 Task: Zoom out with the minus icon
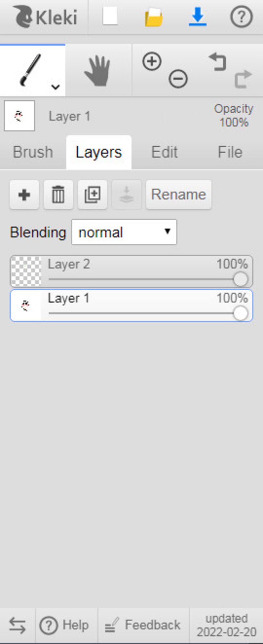click(178, 79)
